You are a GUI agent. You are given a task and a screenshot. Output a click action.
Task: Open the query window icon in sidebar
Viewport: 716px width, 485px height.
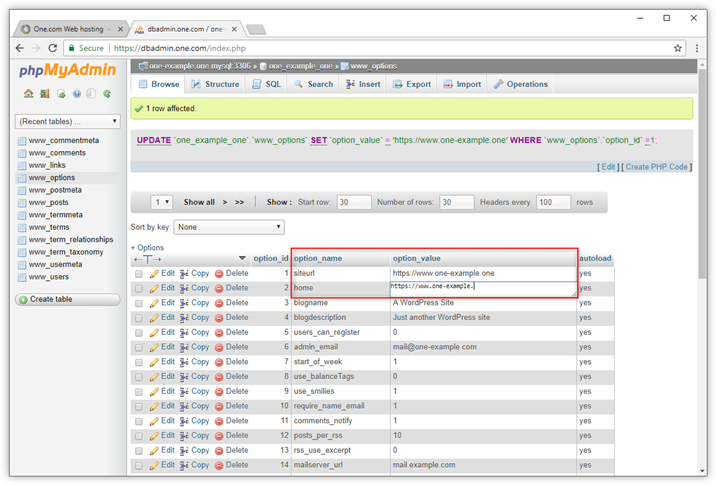coord(61,94)
